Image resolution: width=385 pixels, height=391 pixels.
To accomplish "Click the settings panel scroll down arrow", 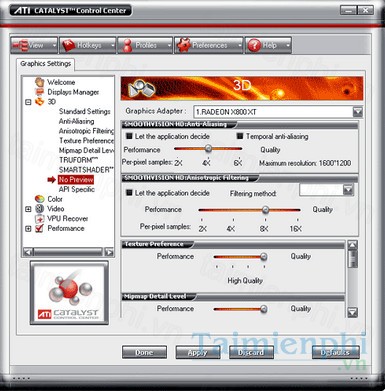I will (352, 312).
